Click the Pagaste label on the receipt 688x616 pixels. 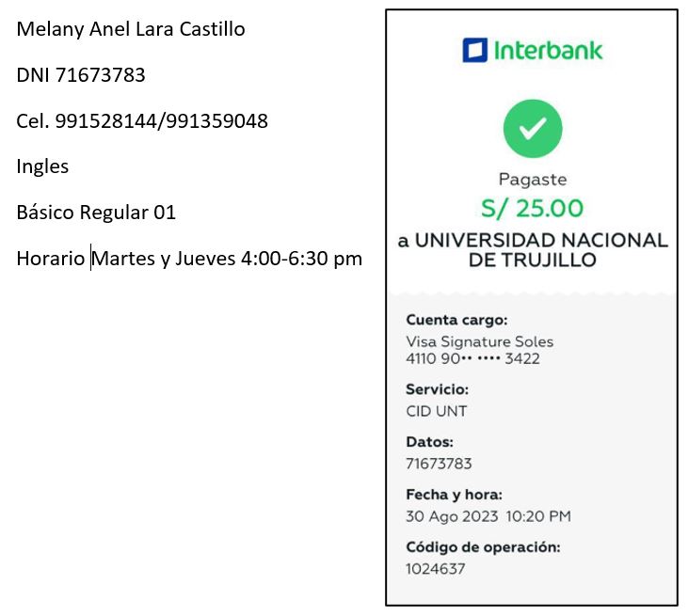pyautogui.click(x=532, y=180)
